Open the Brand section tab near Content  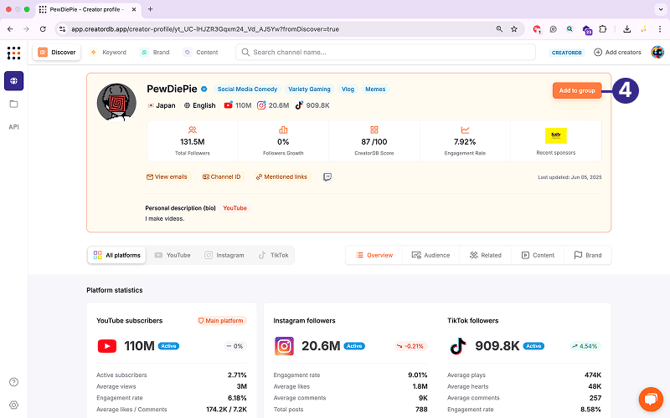588,255
